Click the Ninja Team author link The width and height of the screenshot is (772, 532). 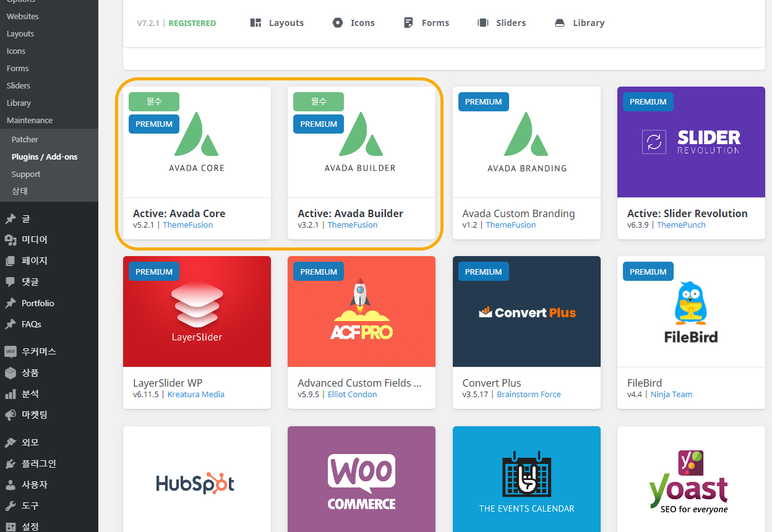click(672, 394)
